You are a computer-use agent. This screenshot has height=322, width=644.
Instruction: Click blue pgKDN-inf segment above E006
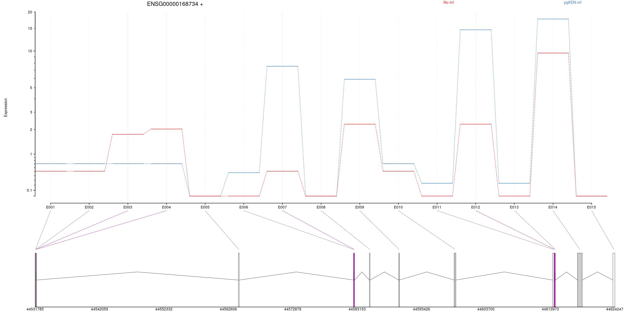(x=244, y=173)
